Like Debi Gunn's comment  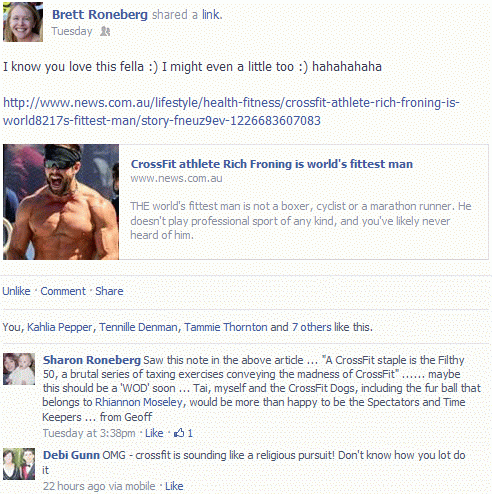tap(174, 486)
